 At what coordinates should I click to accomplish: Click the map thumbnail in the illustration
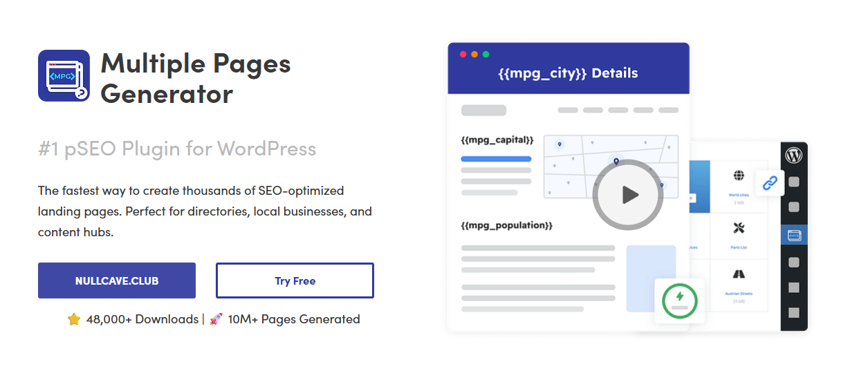(611, 167)
